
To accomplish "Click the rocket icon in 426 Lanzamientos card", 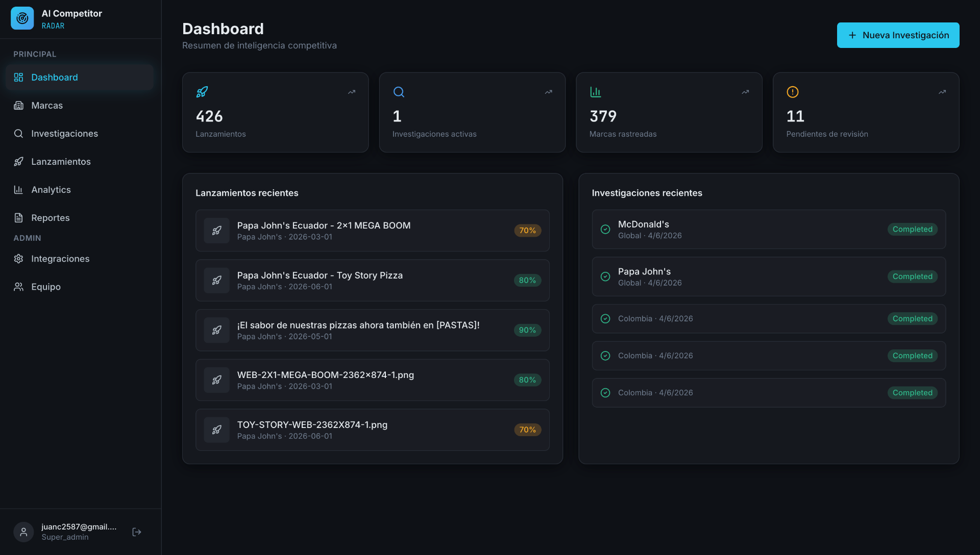I will pos(202,92).
